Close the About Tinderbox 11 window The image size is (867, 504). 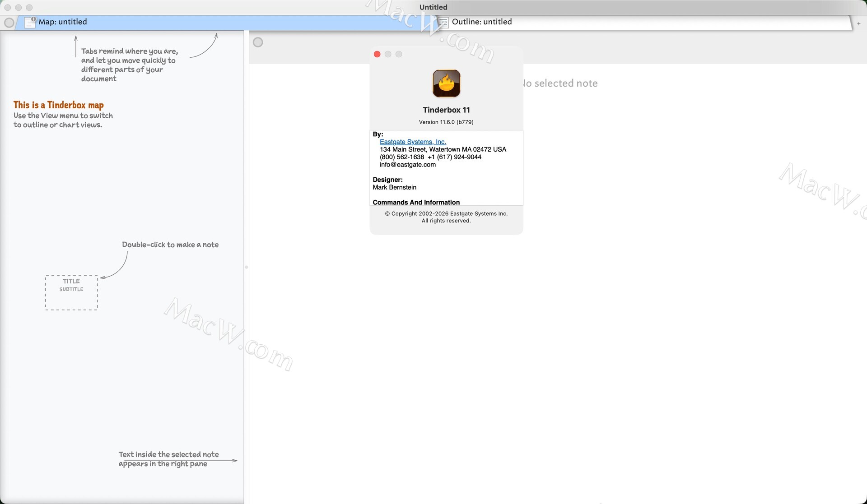377,54
